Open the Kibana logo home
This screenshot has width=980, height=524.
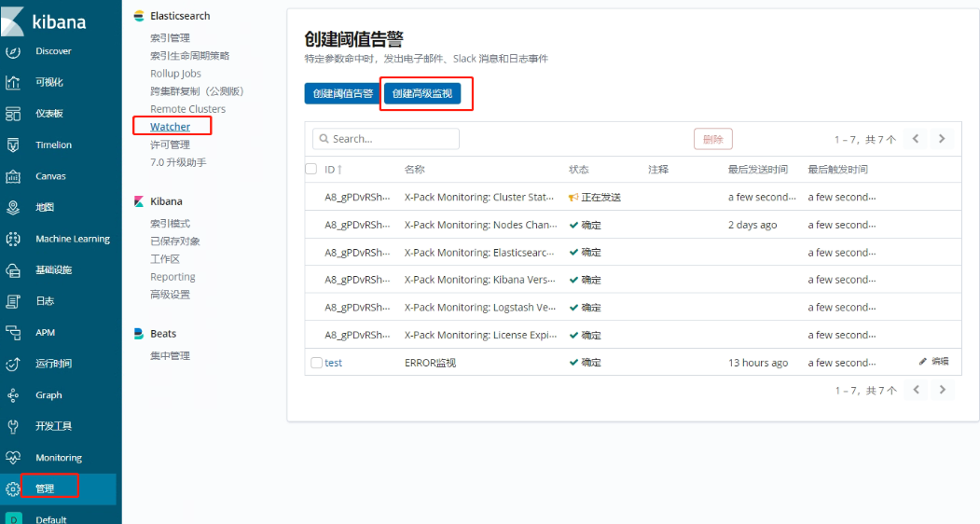44,21
